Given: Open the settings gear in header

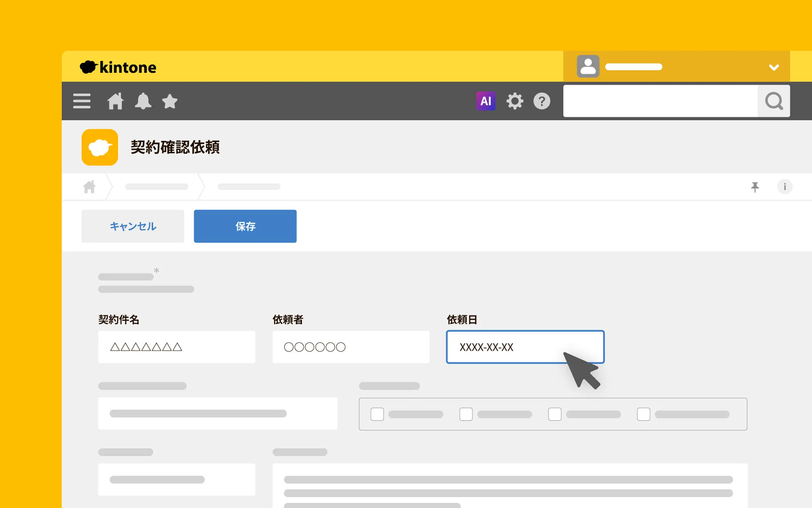Looking at the screenshot, I should pos(515,101).
